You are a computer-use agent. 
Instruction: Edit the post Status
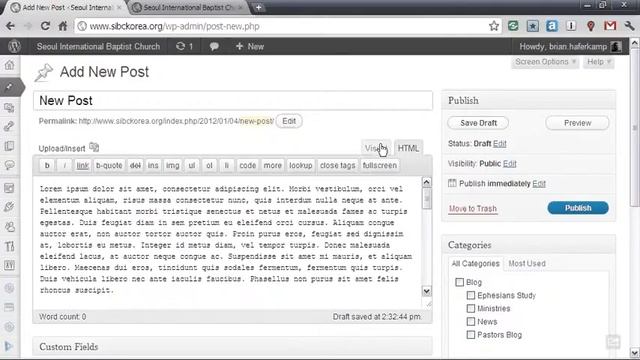coord(500,144)
